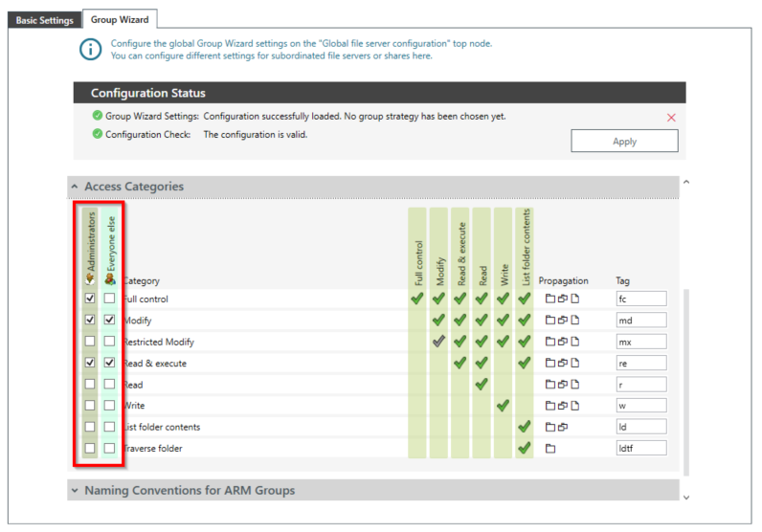Click the Administrators column group icon
Image resolution: width=762 pixels, height=532 pixels.
pyautogui.click(x=89, y=280)
